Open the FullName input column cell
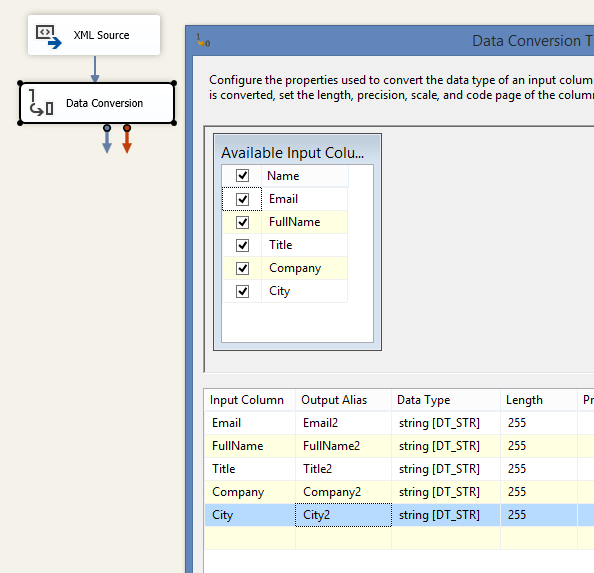This screenshot has height=573, width=594. [x=250, y=446]
